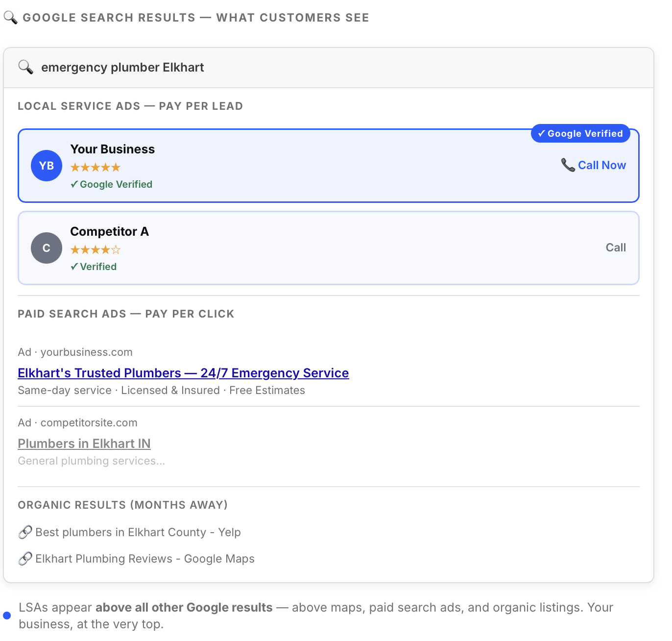Click the magnifier icon in the page header
672x641 pixels.
[x=10, y=17]
